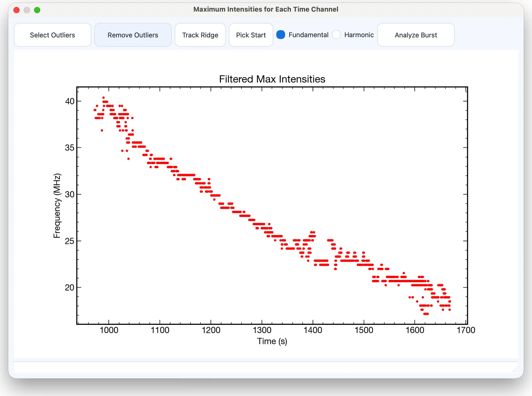532x396 pixels.
Task: Click the window title 'Maximum Intensities for Each Time Channel'
Action: 266,9
